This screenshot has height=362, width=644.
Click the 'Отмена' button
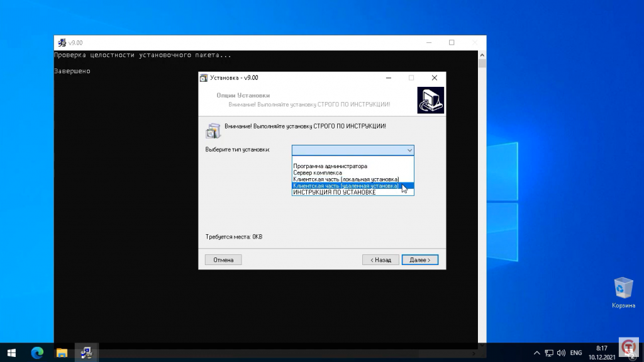tap(223, 259)
